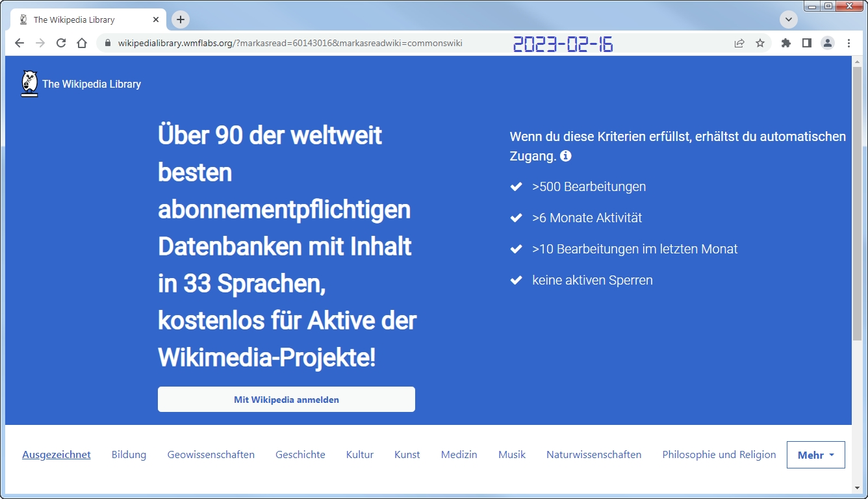Expand the Mehr dropdown

[x=816, y=455]
